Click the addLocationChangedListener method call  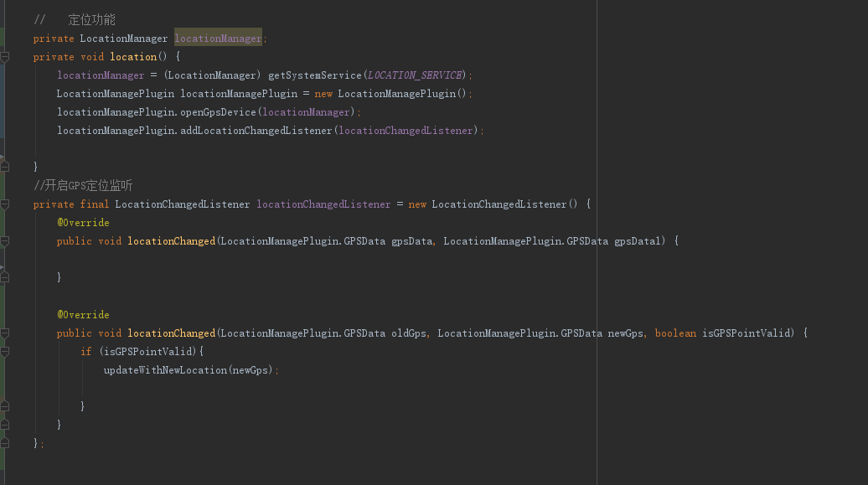[256, 131]
